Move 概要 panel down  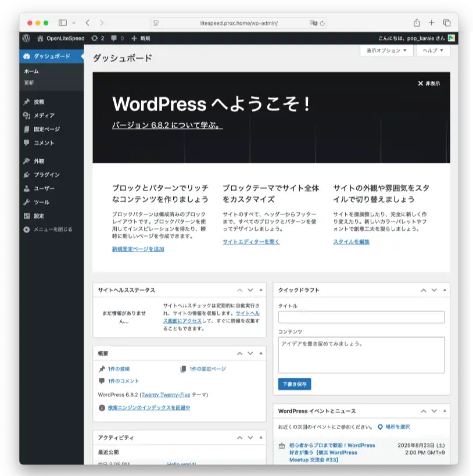click(250, 353)
